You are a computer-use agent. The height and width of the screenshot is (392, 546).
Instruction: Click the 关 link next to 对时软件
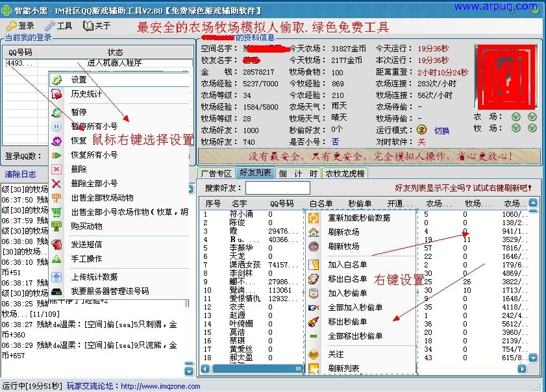421,141
